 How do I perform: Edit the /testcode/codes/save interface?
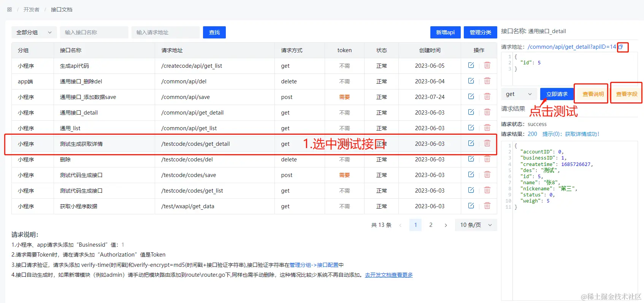pyautogui.click(x=471, y=174)
